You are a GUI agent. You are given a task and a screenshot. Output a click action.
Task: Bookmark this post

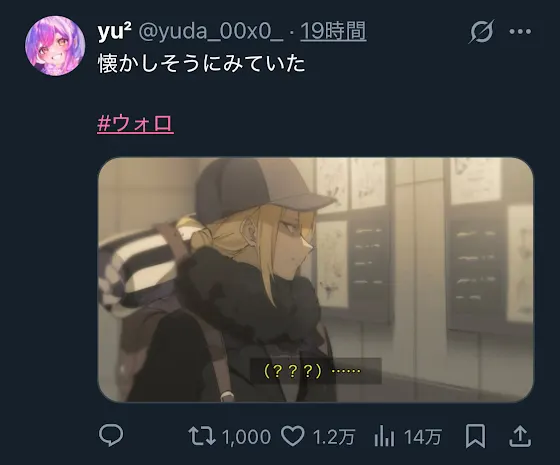coord(475,436)
